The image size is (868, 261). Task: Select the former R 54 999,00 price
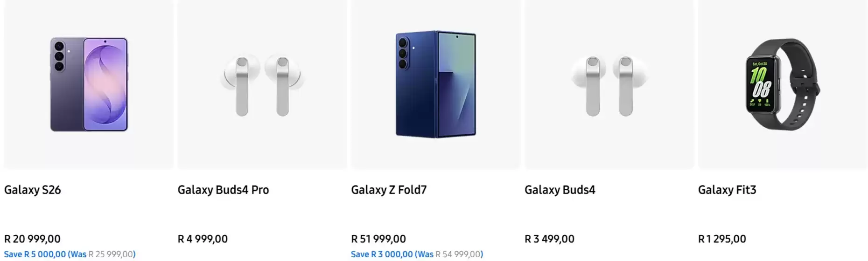pyautogui.click(x=458, y=254)
